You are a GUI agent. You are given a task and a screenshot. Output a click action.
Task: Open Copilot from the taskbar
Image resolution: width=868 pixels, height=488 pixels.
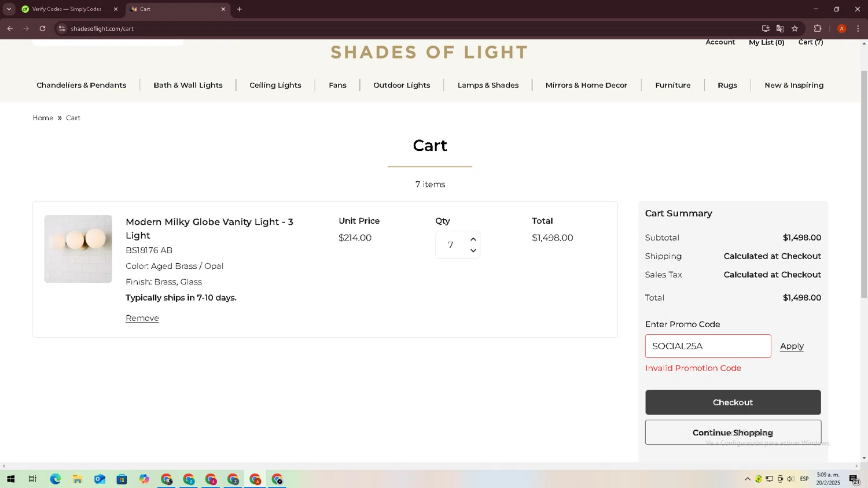pos(144,479)
